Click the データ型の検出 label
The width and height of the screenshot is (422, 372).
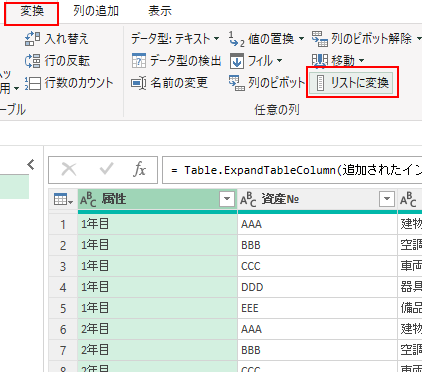click(185, 61)
